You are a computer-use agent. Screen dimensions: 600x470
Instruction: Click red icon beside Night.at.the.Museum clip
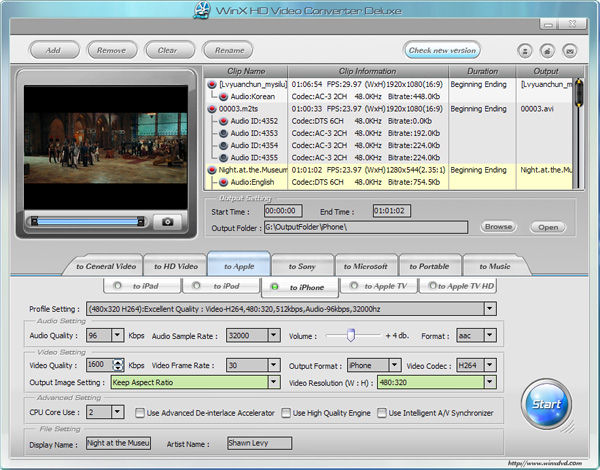click(x=212, y=170)
